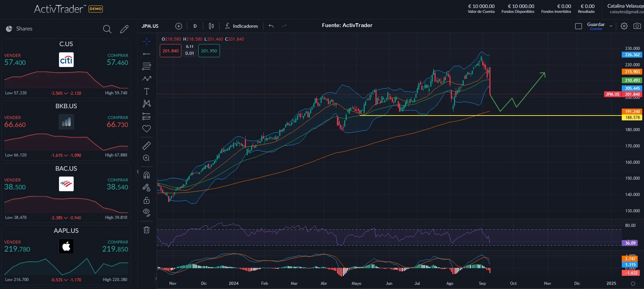Select the AAPL.US instrument card

pos(66,255)
